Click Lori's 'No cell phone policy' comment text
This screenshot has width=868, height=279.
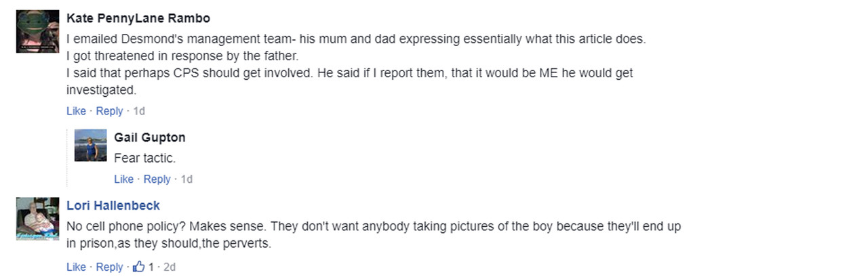[374, 235]
